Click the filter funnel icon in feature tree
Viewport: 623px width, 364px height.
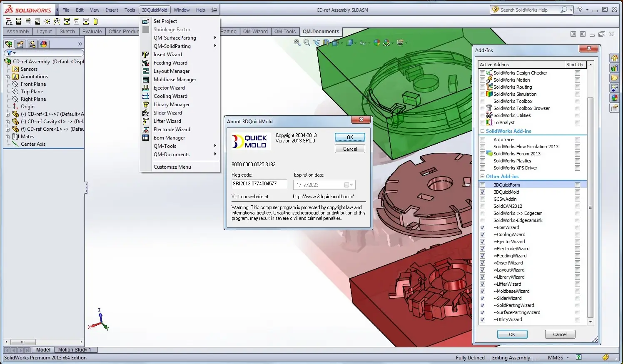pos(9,53)
